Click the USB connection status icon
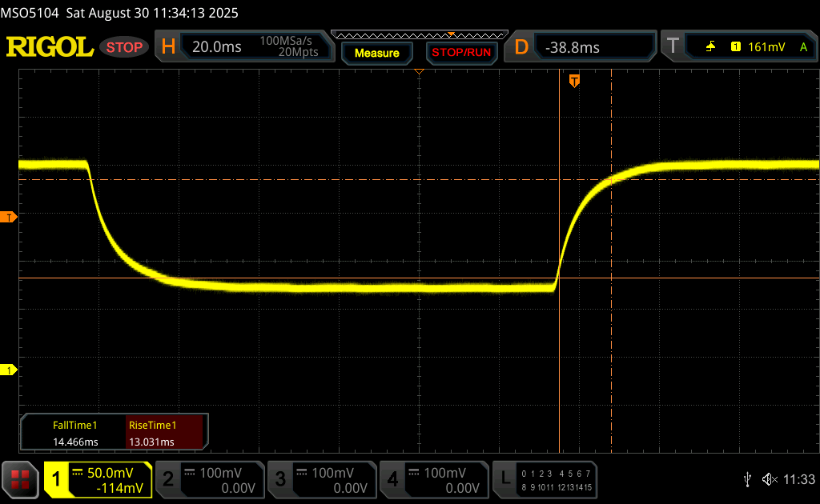 747,479
